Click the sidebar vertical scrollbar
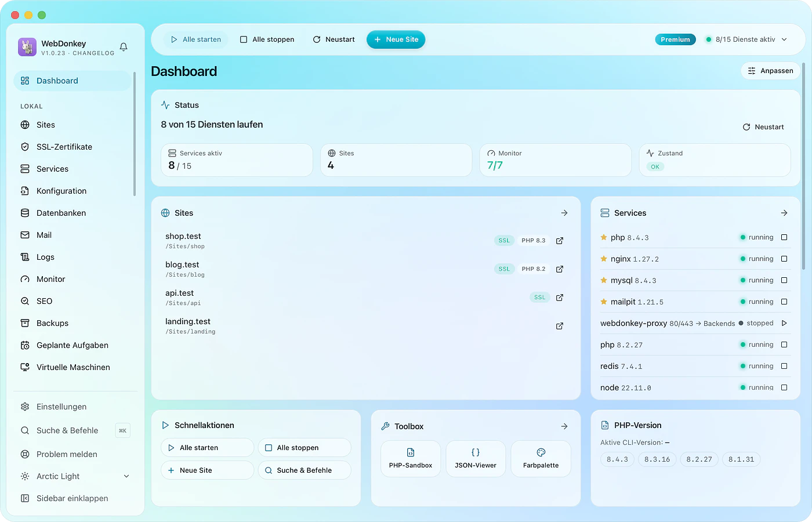 pyautogui.click(x=135, y=134)
